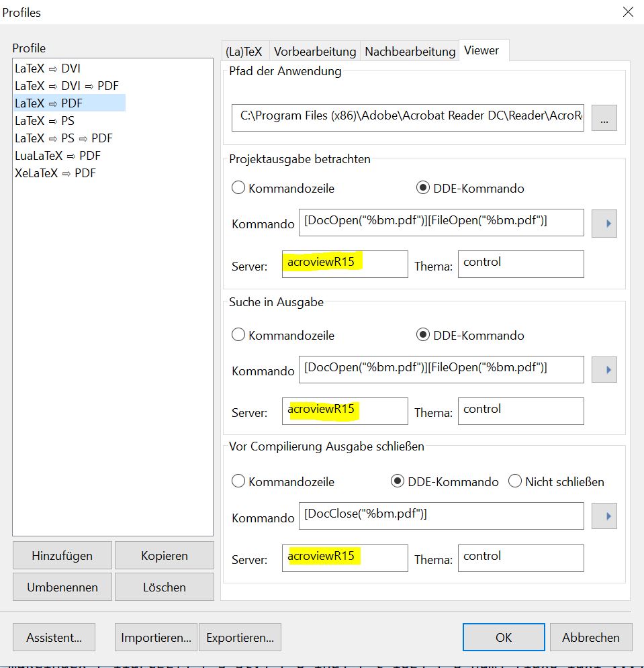Click the Hinzufügen button
644x668 pixels.
click(x=62, y=555)
